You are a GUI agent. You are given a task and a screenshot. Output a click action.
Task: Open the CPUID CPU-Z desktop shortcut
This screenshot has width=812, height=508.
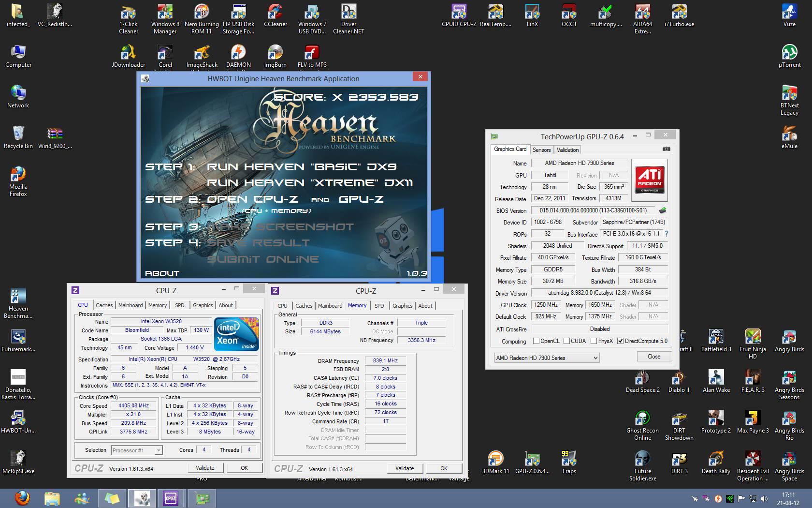[x=459, y=15]
